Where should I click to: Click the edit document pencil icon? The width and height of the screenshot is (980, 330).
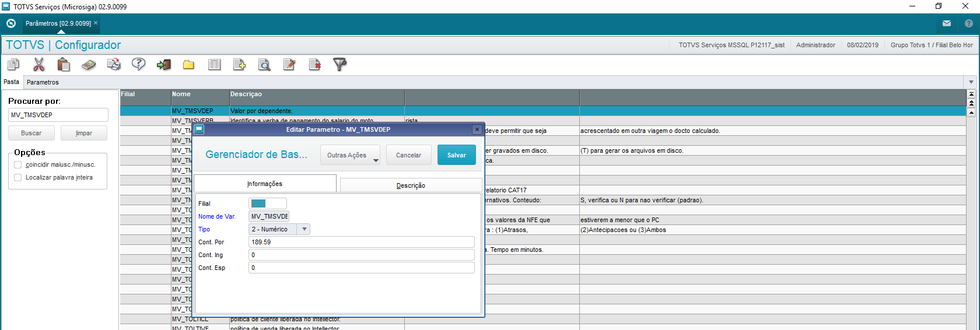[x=289, y=65]
